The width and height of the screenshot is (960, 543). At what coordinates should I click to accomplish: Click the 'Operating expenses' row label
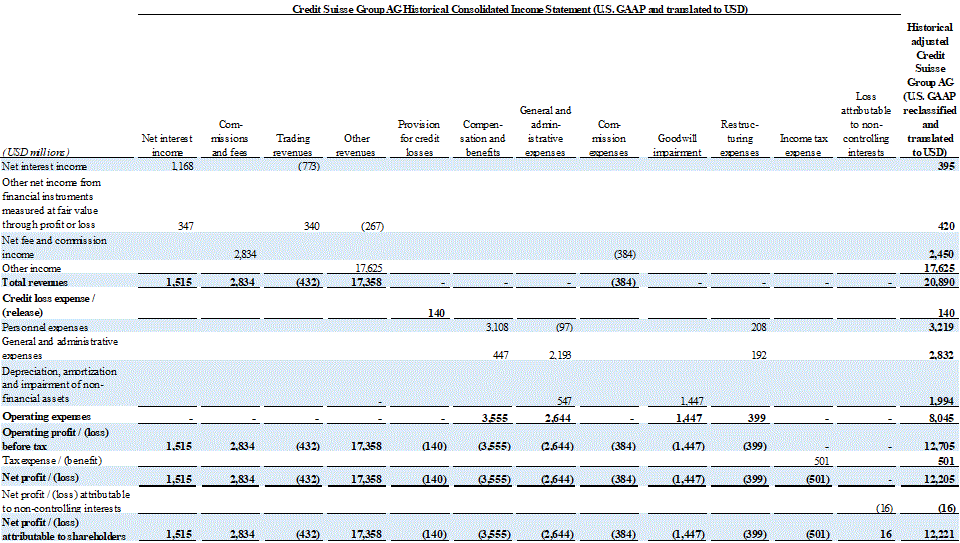(x=47, y=416)
